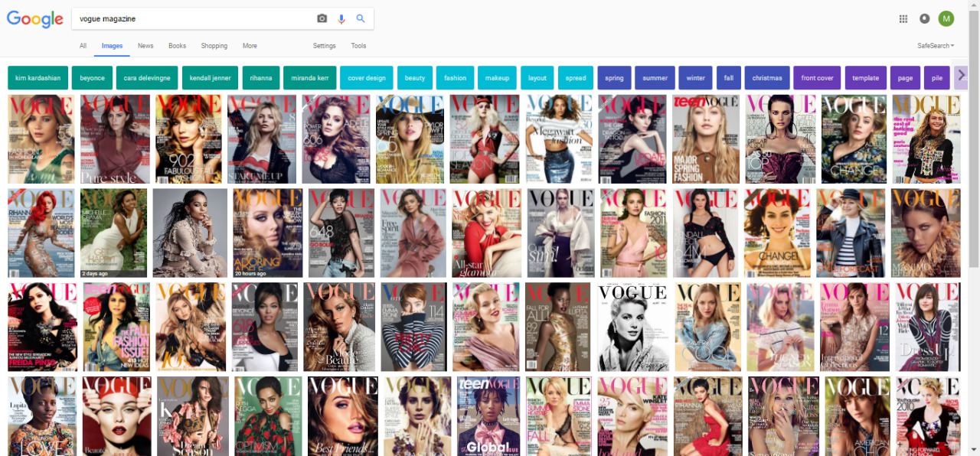Open Teen Vogue Fall Fashion Issue cover

[x=116, y=327]
